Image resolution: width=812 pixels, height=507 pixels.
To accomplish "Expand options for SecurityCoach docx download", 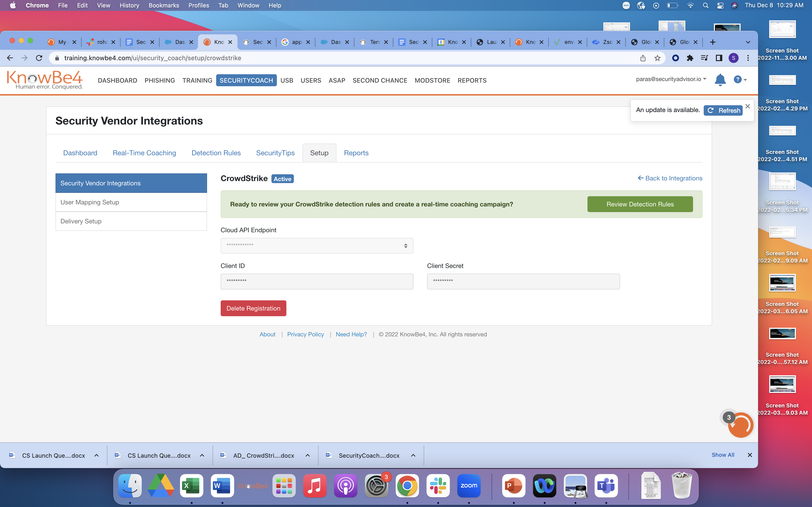I will click(x=413, y=455).
